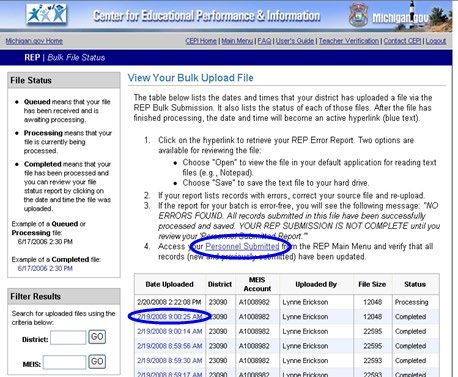Click the Logout link
The image size is (458, 377).
point(436,41)
